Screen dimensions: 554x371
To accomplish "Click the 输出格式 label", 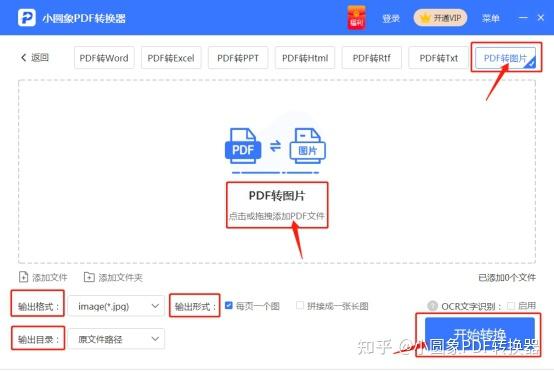I will pyautogui.click(x=38, y=306).
